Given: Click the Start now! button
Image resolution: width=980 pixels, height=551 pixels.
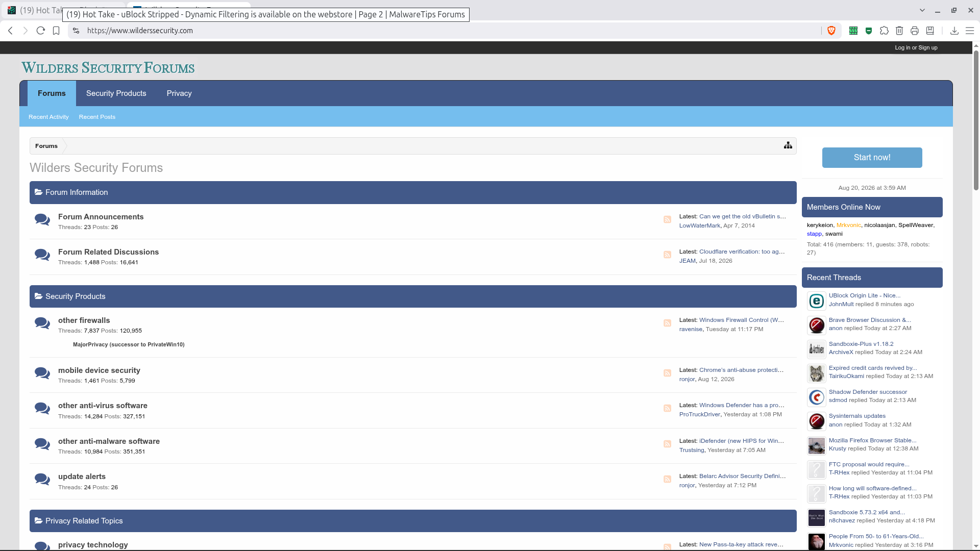Looking at the screenshot, I should pyautogui.click(x=872, y=158).
